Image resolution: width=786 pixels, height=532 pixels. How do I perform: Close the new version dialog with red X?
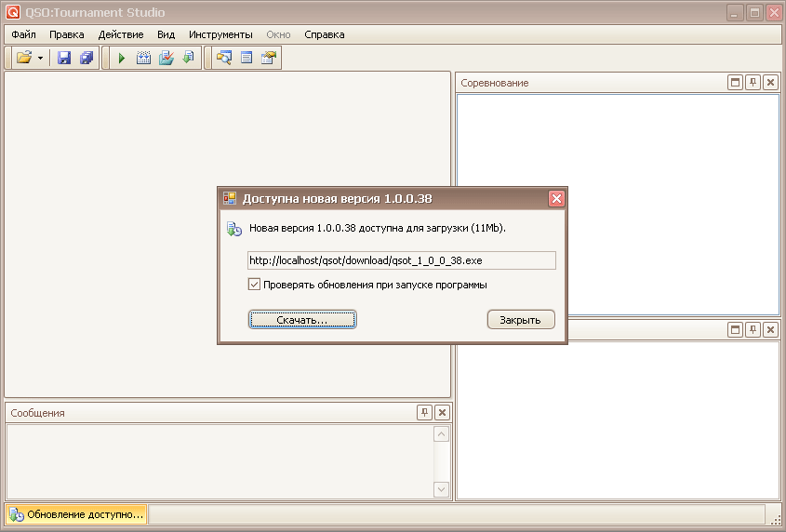(x=556, y=198)
